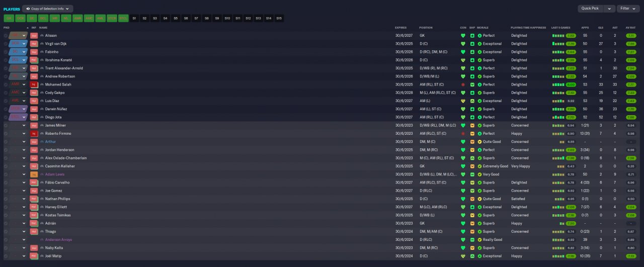Click the Hol info icon beside Naby Keïta
This screenshot has height=267, width=644.
pos(34,248)
